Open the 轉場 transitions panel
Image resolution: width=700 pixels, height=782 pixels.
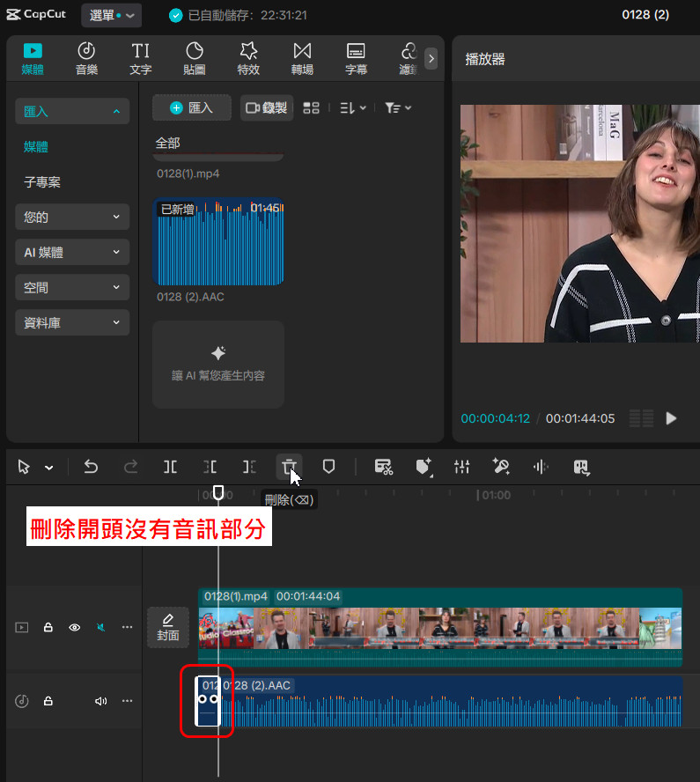click(x=302, y=58)
